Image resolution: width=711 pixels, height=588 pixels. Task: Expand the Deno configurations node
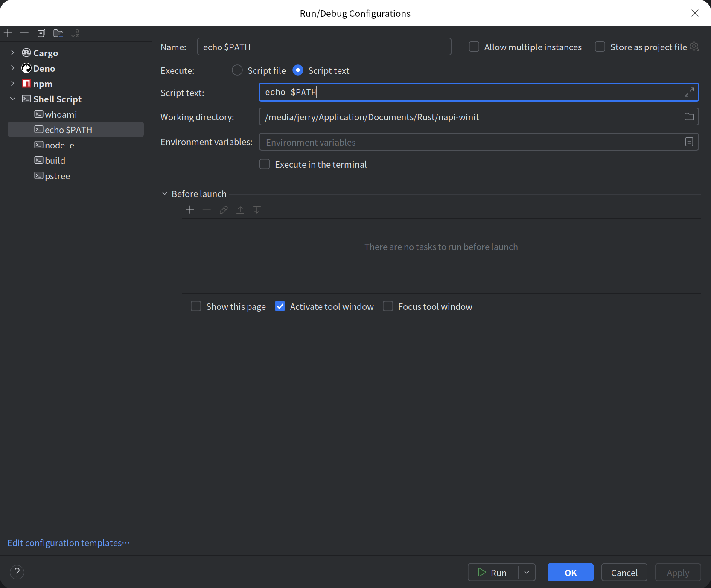13,68
